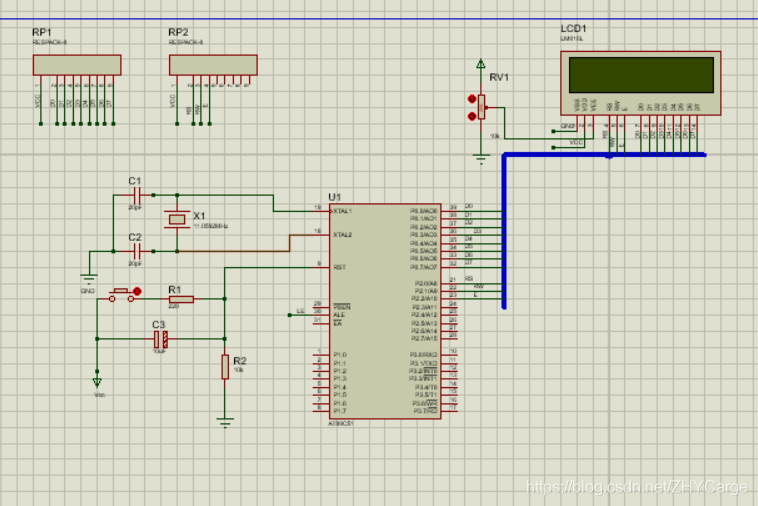The height and width of the screenshot is (506, 758).
Task: Click the RP1 reference label
Action: 42,32
